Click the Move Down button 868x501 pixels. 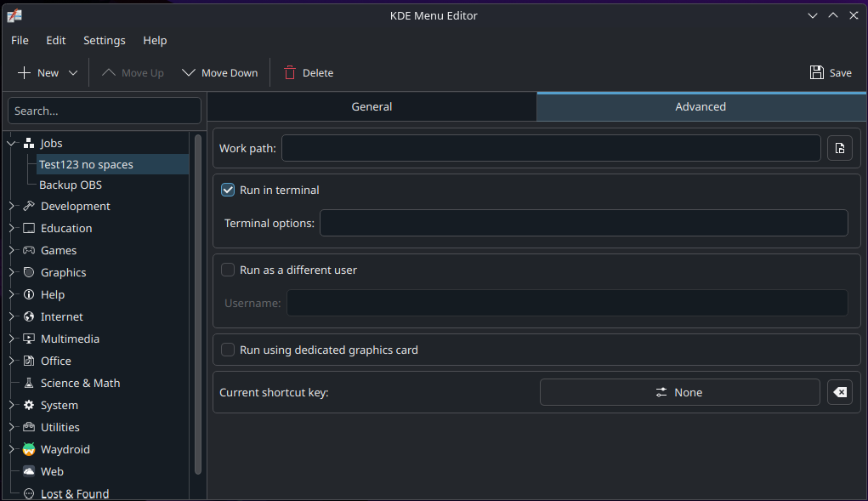click(219, 72)
